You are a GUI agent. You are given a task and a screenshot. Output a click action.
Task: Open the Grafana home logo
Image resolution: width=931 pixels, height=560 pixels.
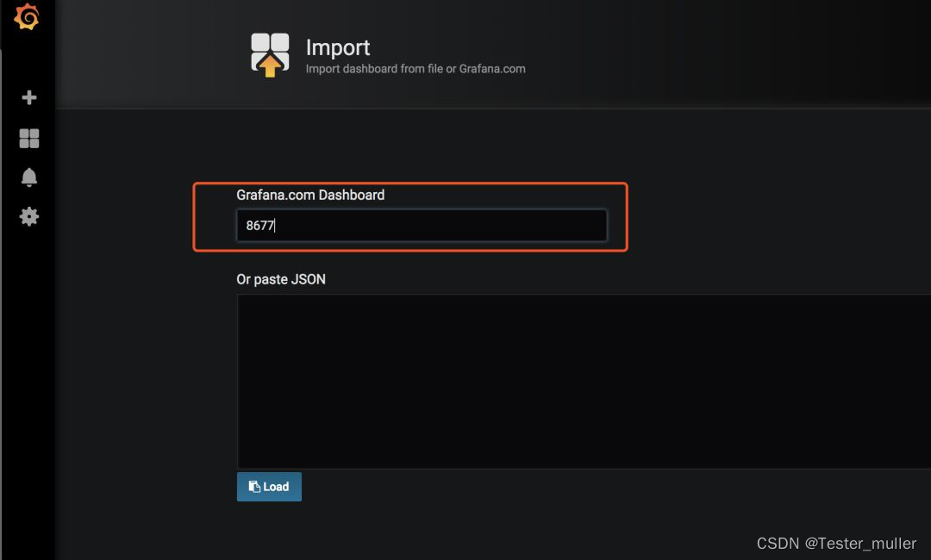pyautogui.click(x=27, y=16)
